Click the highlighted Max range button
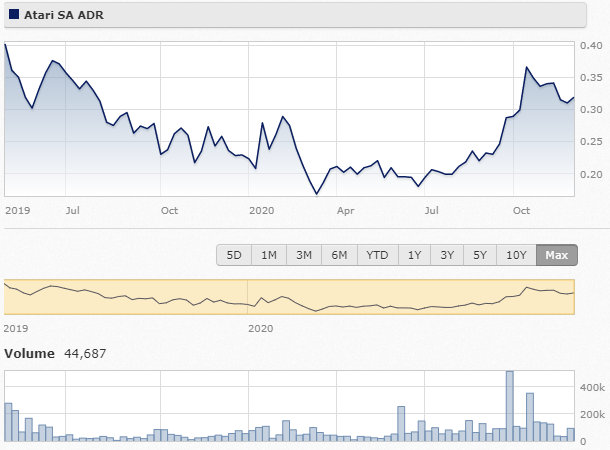This screenshot has width=610, height=450. [x=557, y=255]
